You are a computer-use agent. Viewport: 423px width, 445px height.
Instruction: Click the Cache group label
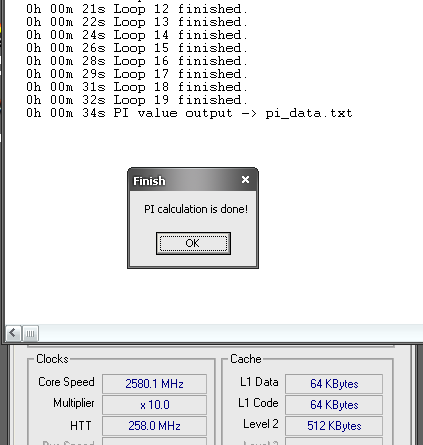pos(246,359)
